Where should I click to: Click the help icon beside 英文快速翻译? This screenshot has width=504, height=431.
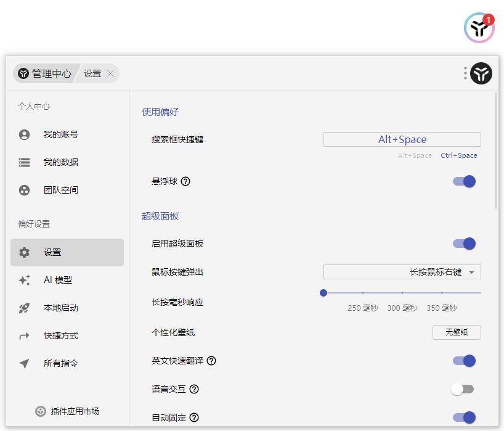pyautogui.click(x=211, y=361)
